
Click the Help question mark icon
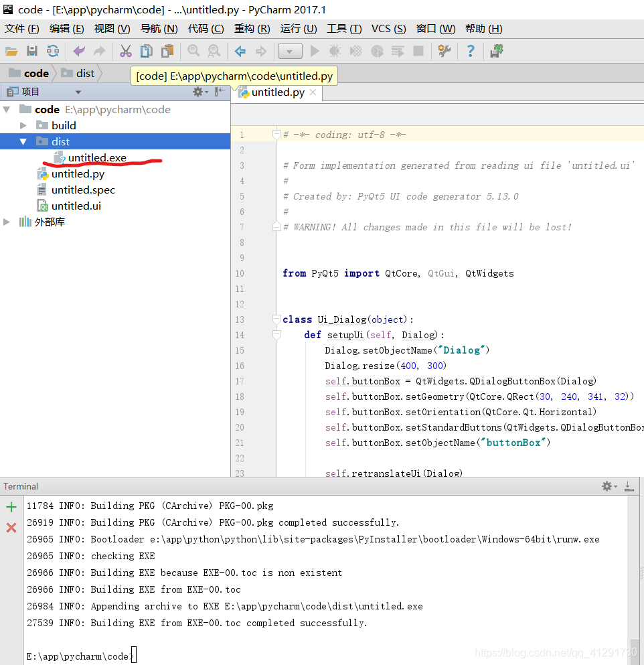(x=469, y=51)
